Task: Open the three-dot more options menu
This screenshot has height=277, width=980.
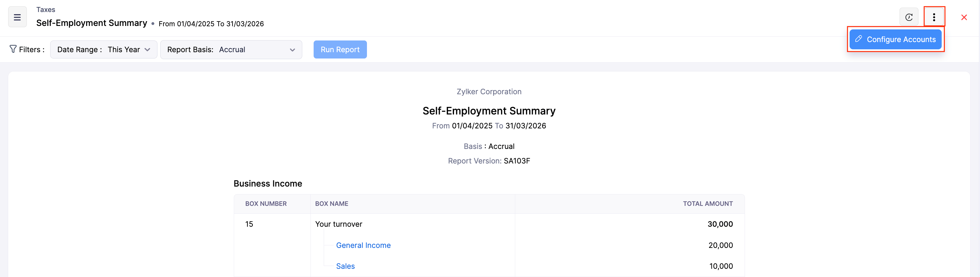Action: click(x=934, y=17)
